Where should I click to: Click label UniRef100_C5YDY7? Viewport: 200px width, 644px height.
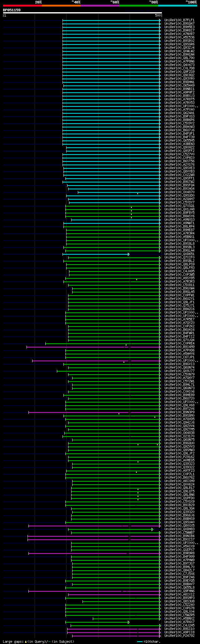tap(179, 203)
